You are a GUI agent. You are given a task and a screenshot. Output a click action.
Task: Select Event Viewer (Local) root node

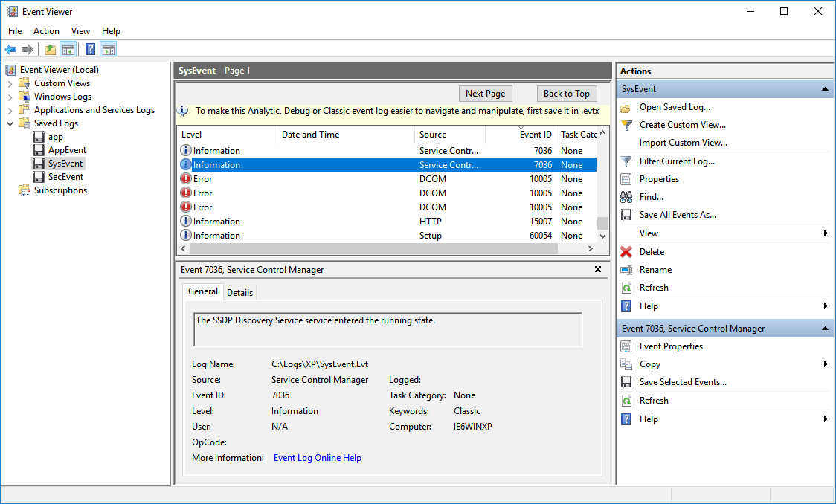pyautogui.click(x=60, y=70)
